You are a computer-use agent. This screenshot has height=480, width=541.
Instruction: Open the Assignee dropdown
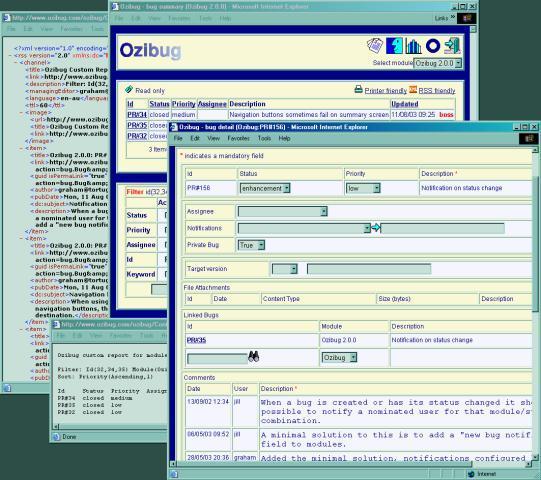tap(282, 211)
